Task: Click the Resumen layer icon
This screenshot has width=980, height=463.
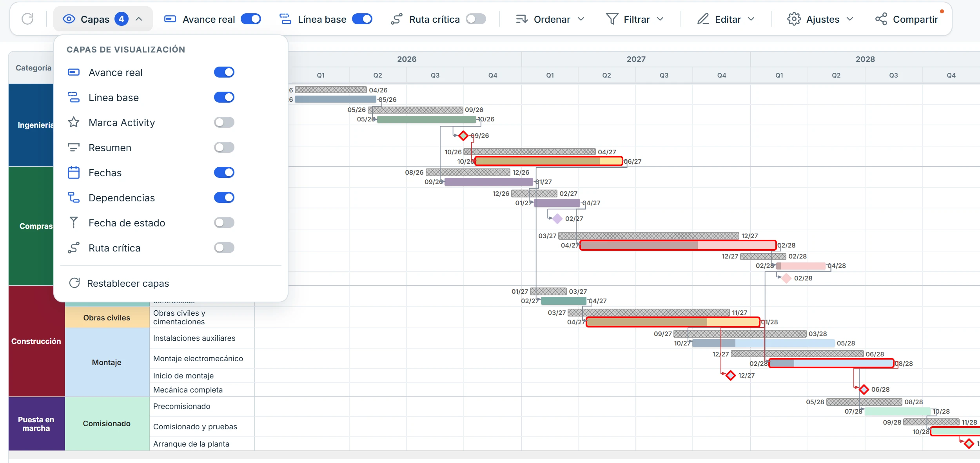Action: 74,147
